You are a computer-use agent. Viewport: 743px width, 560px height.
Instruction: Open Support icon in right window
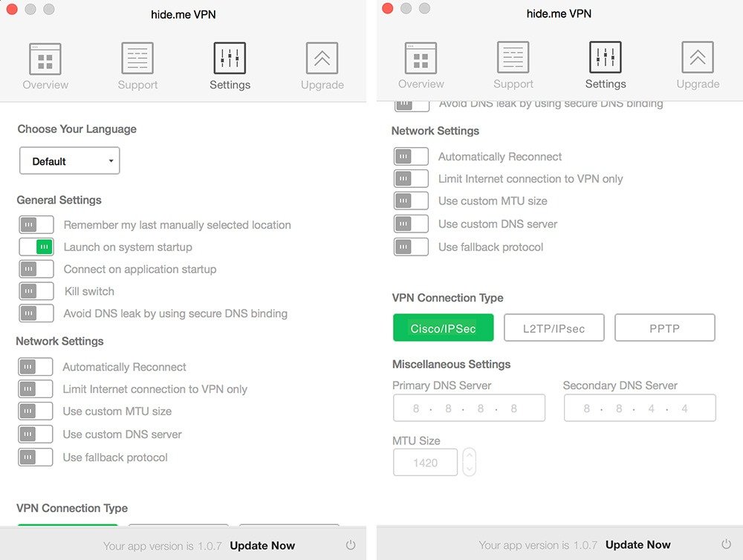click(x=513, y=57)
